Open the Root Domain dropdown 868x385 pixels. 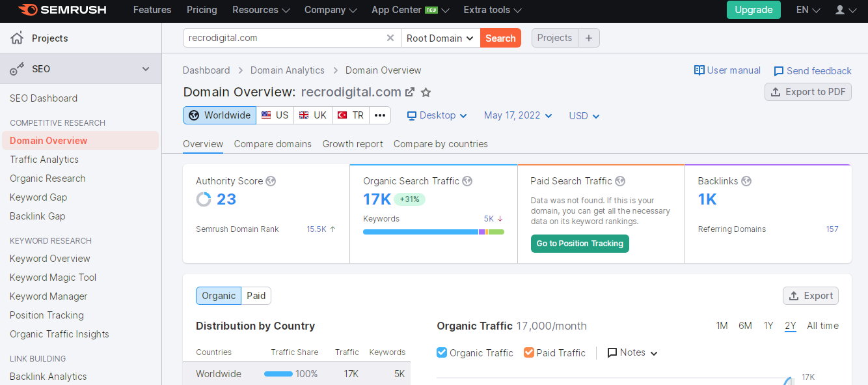pyautogui.click(x=441, y=38)
